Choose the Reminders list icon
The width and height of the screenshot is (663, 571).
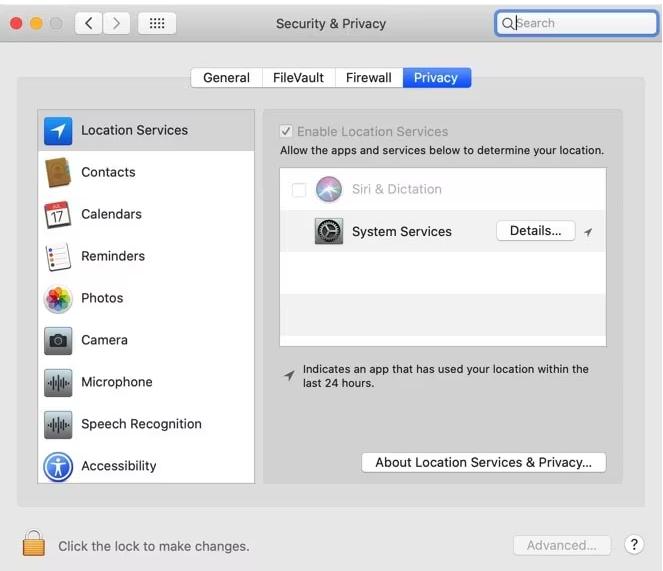pyautogui.click(x=58, y=256)
